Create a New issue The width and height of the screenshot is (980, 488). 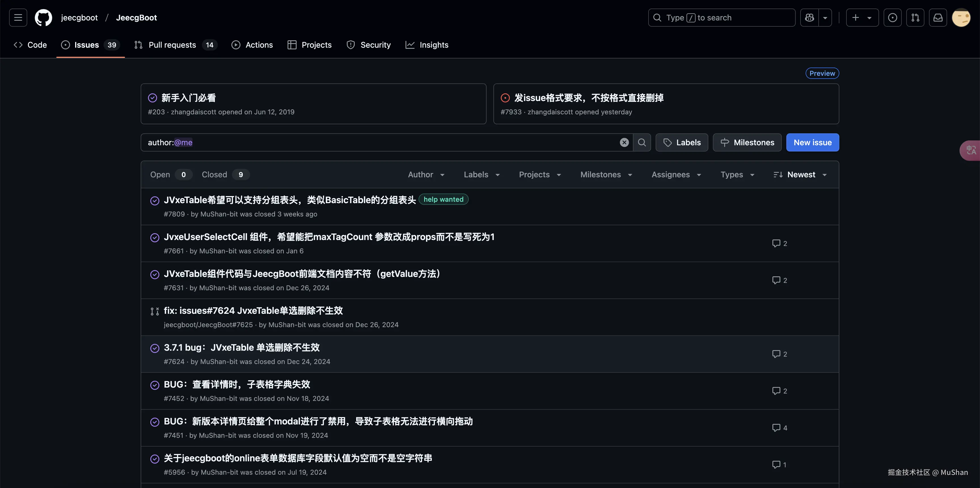(x=812, y=142)
